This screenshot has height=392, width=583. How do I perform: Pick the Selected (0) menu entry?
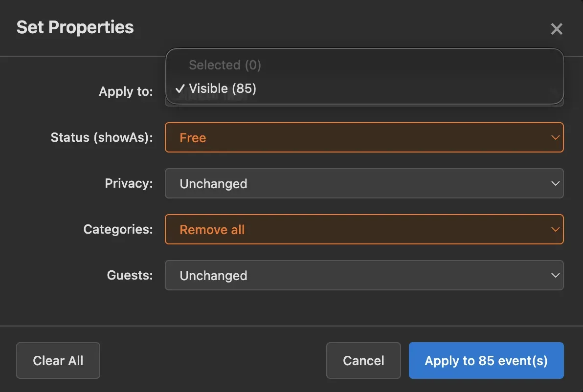364,65
